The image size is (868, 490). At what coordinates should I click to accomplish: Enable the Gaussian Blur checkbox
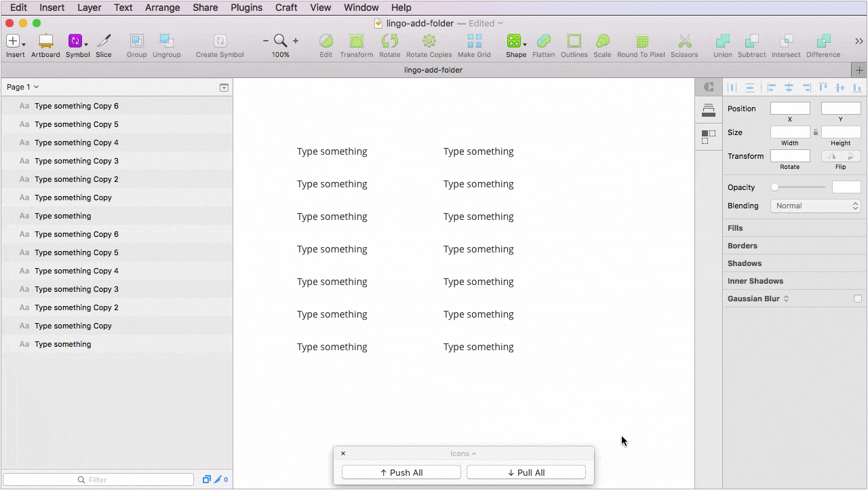(x=858, y=299)
